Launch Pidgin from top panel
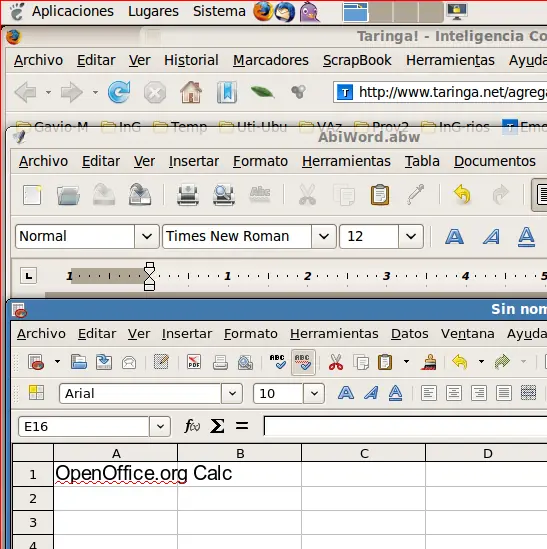The height and width of the screenshot is (549, 547). click(x=310, y=12)
